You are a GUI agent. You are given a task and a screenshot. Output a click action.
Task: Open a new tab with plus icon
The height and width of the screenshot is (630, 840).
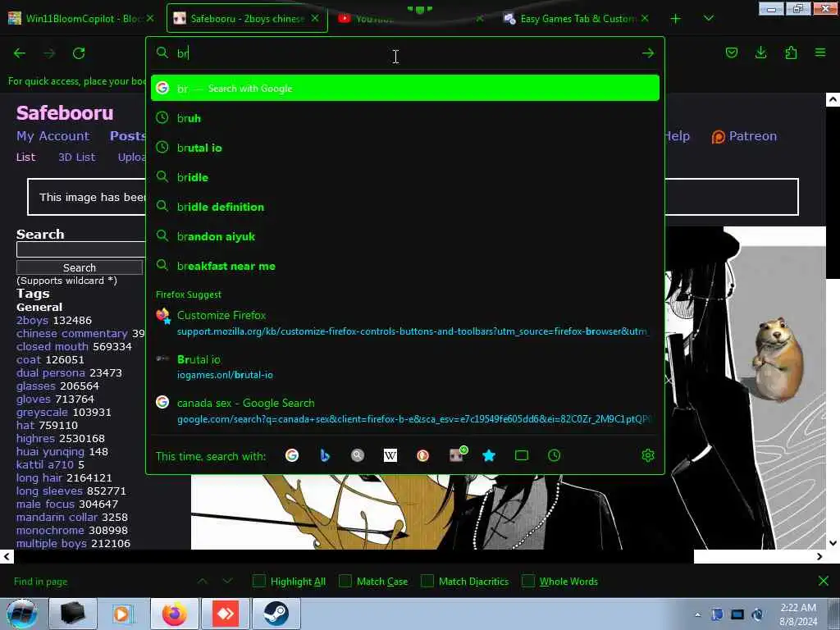point(676,19)
